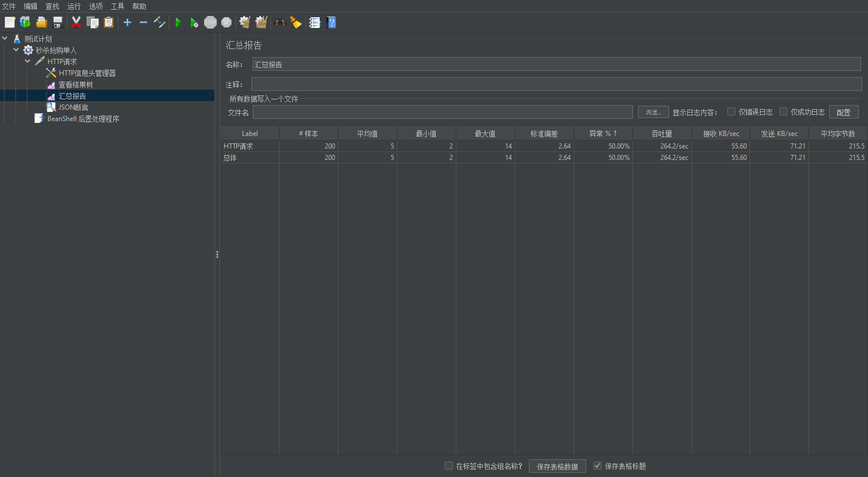This screenshot has width=868, height=477.
Task: Select HTTP信息头管理器 in the tree
Action: (x=87, y=73)
